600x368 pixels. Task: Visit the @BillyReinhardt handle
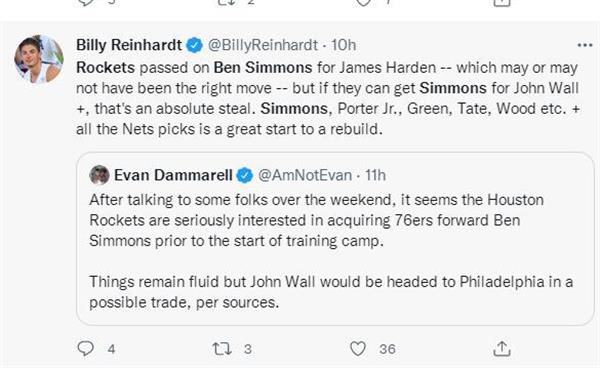pos(263,45)
